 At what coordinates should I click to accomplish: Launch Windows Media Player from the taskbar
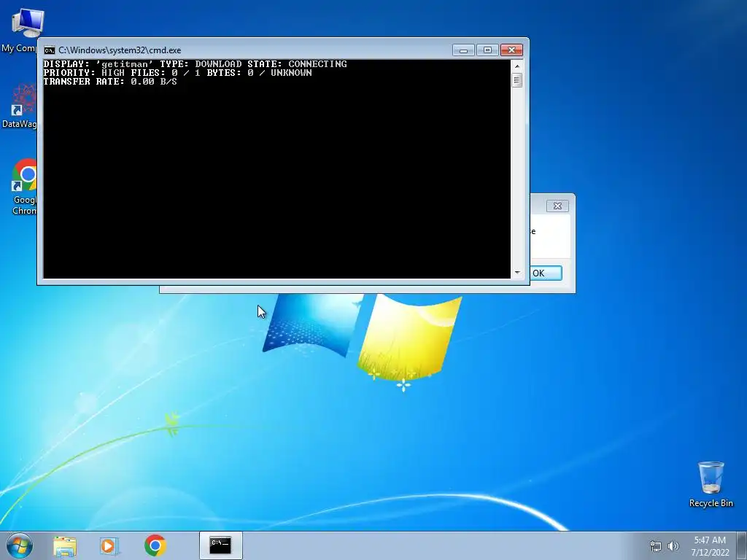point(109,545)
